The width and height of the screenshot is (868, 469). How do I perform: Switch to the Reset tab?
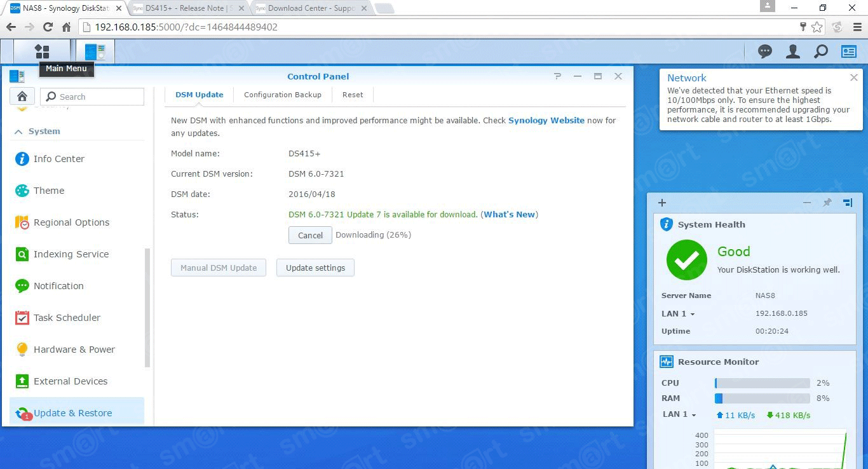[x=353, y=95]
